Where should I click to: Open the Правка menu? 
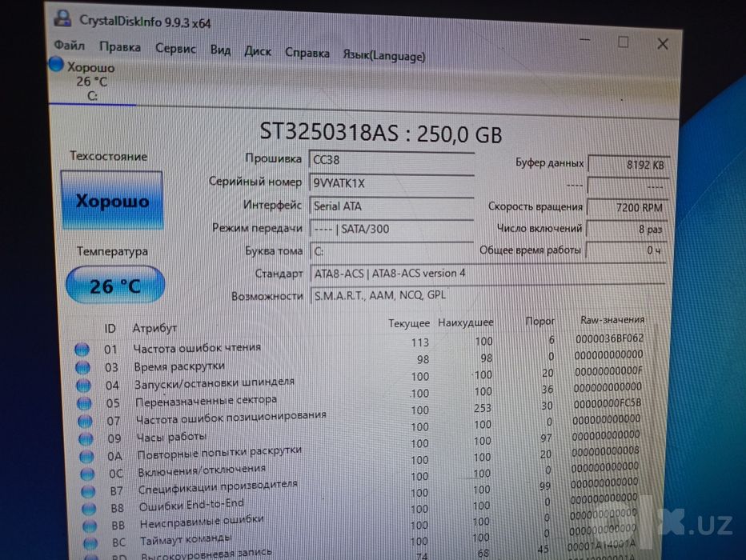(x=120, y=47)
